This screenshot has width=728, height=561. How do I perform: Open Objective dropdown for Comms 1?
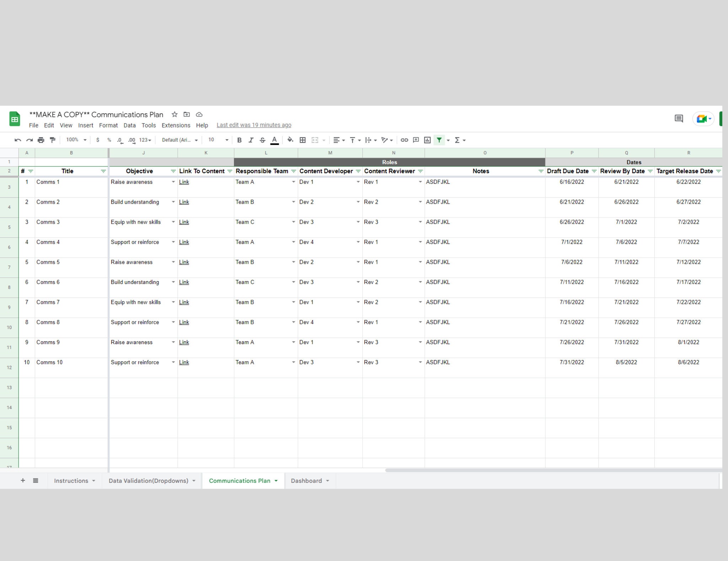[x=173, y=182]
